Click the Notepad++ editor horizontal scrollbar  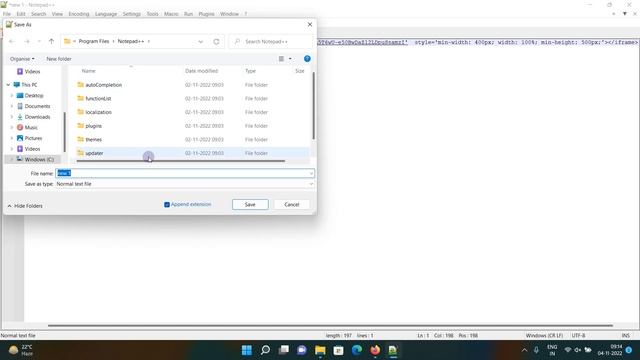click(331, 326)
